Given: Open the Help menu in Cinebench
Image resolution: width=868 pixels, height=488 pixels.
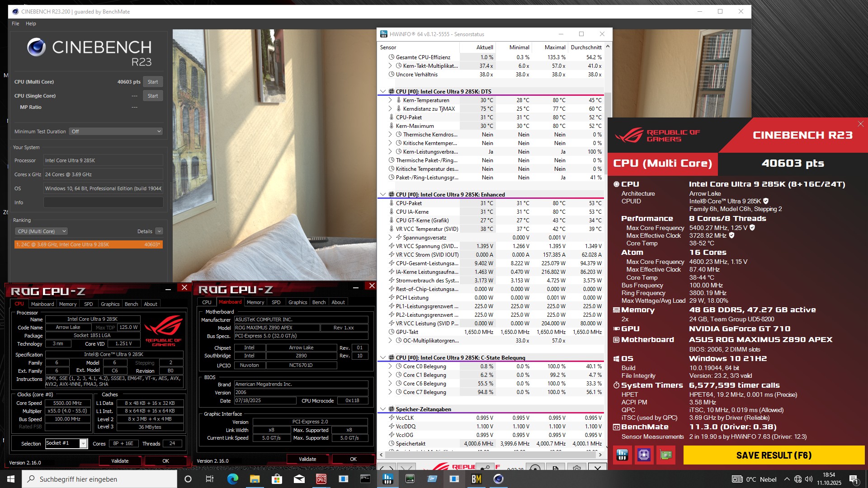Looking at the screenshot, I should point(31,23).
